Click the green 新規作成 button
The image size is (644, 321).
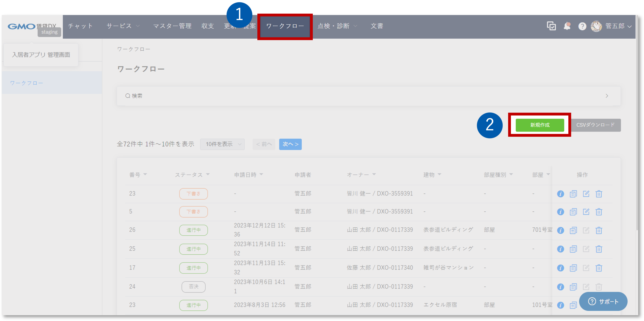(539, 125)
